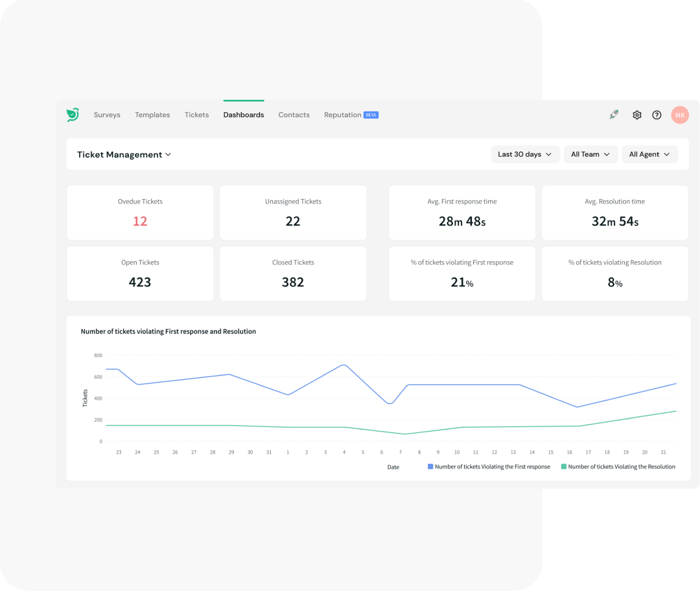Image resolution: width=700 pixels, height=591 pixels.
Task: Open the All Agent filter dropdown
Action: 650,154
